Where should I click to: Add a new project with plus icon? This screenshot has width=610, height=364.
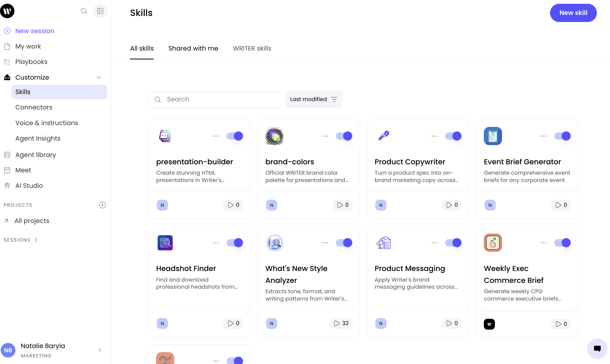[x=102, y=205]
